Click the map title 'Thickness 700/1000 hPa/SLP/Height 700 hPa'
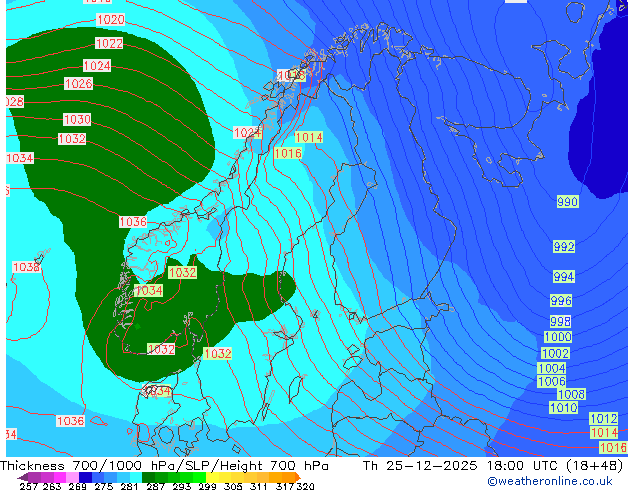This screenshot has width=634, height=490. pos(164,466)
